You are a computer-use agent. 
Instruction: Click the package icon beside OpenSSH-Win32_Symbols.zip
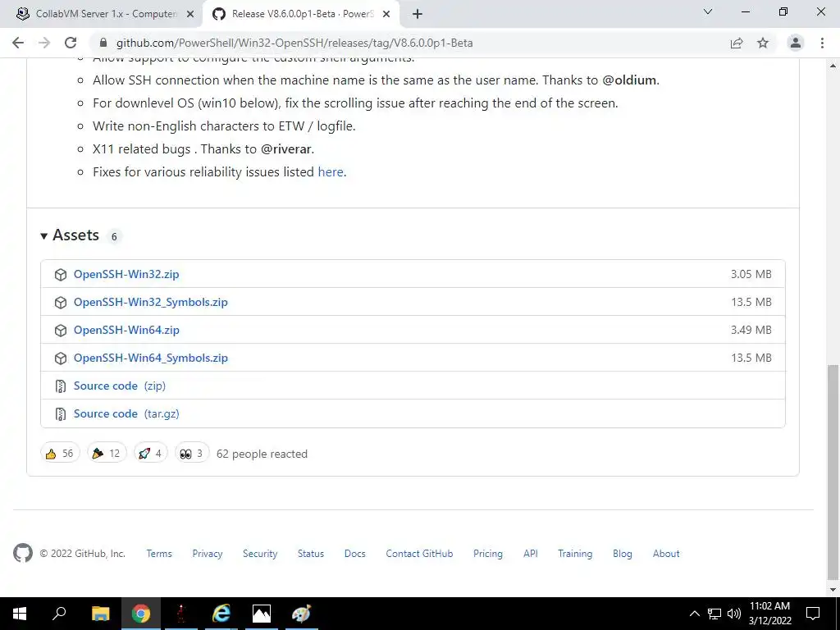(61, 303)
